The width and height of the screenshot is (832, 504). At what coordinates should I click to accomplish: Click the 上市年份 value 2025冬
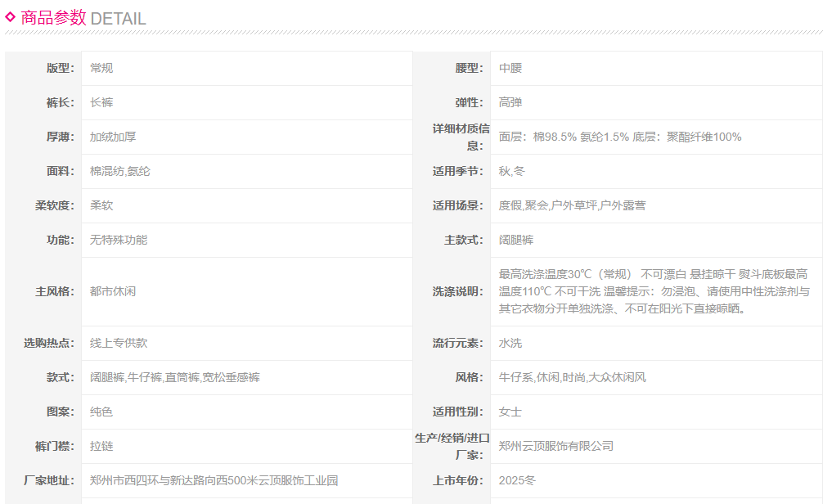[x=518, y=480]
